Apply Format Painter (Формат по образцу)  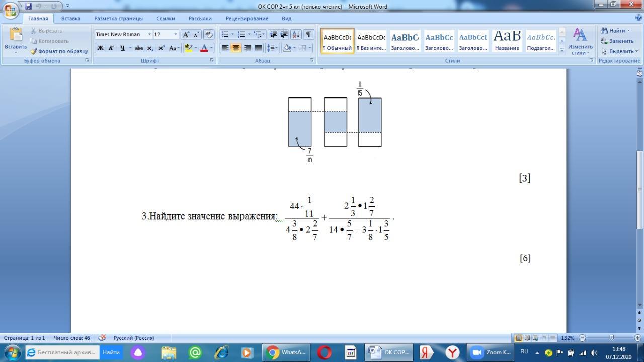(59, 51)
